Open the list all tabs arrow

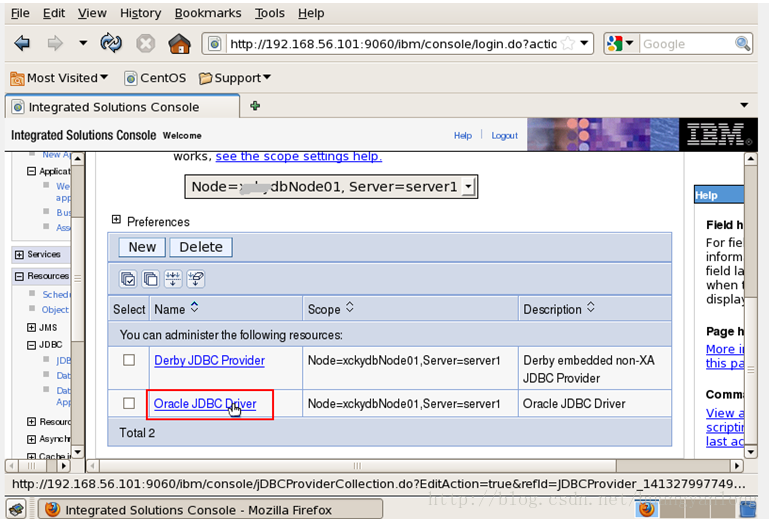tap(744, 105)
